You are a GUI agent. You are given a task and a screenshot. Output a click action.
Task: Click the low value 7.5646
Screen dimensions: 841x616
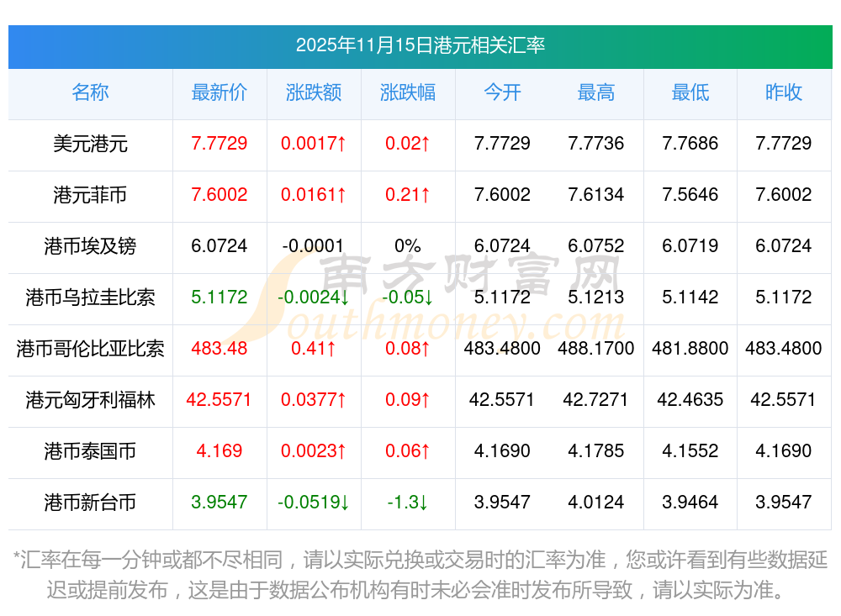[690, 195]
